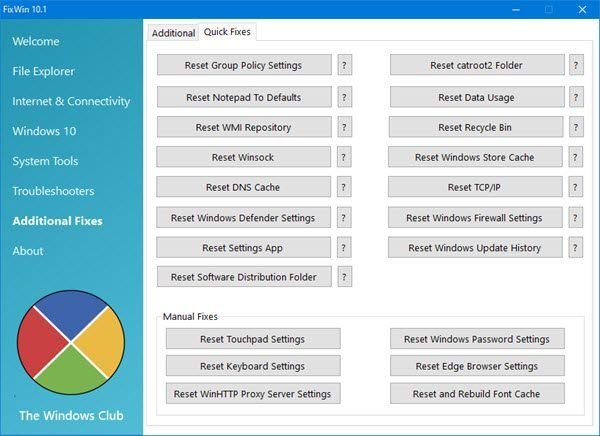Click Reset Windows Defender Settings button
Viewport: 600px width, 436px height.
tap(243, 217)
